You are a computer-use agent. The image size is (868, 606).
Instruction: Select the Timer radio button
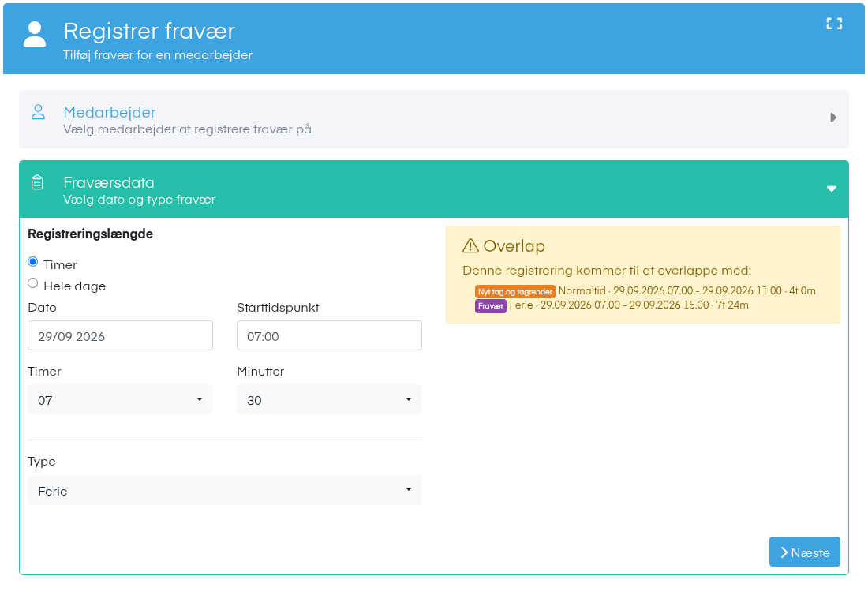click(x=32, y=262)
